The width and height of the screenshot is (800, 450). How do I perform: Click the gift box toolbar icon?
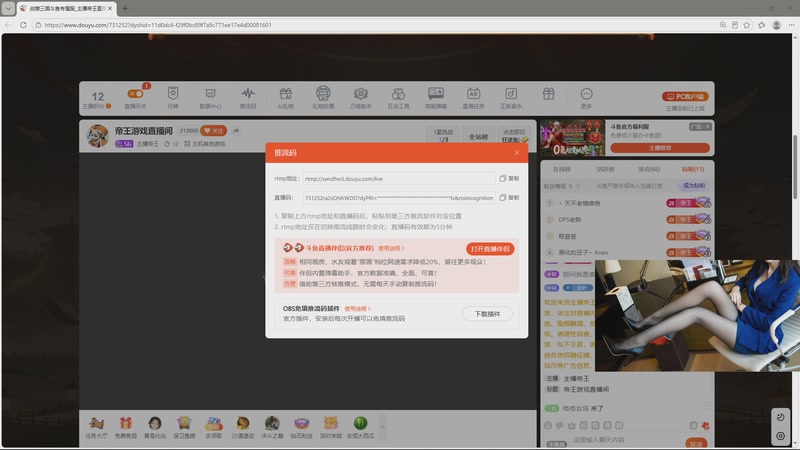[548, 94]
